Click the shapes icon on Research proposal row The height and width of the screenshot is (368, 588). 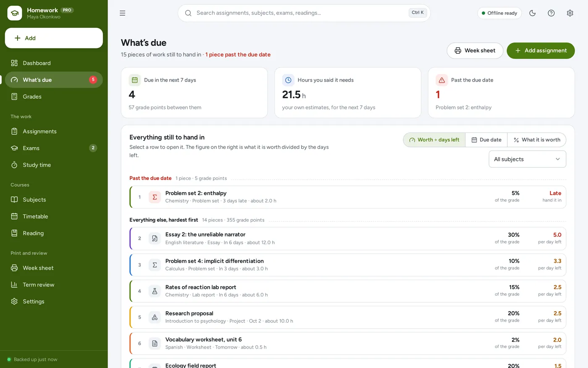tap(155, 317)
